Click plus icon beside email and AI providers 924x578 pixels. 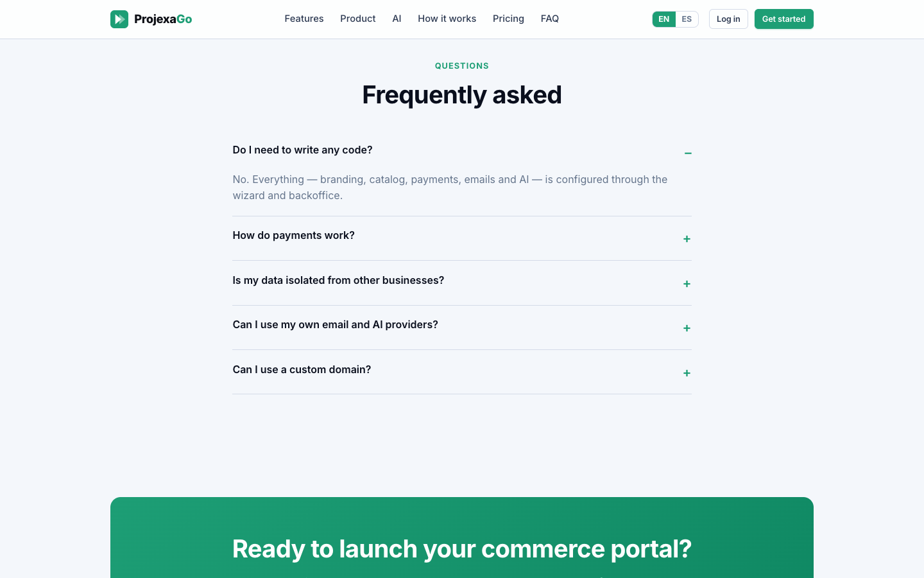(x=687, y=328)
